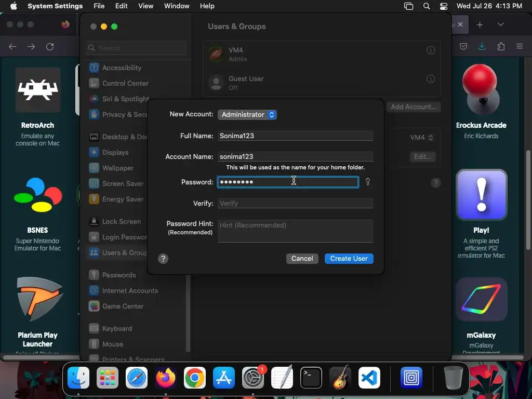The image size is (532, 399).
Task: Open Control Center in menu bar
Action: coord(444,6)
